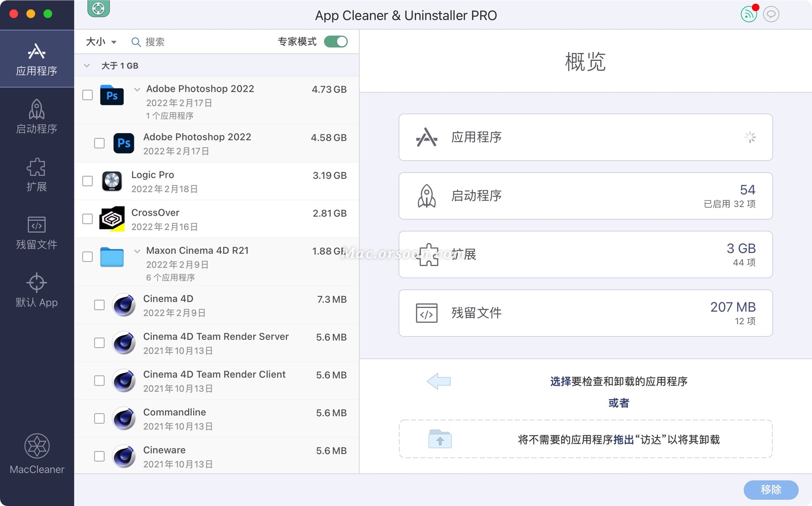Select the CrossOver checkbox
812x506 pixels.
pos(88,219)
